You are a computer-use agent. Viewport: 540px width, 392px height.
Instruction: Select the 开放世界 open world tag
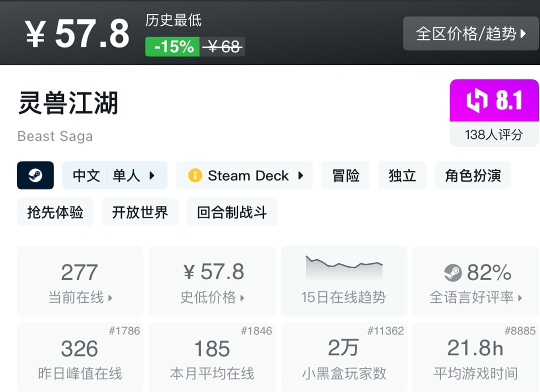click(x=140, y=212)
